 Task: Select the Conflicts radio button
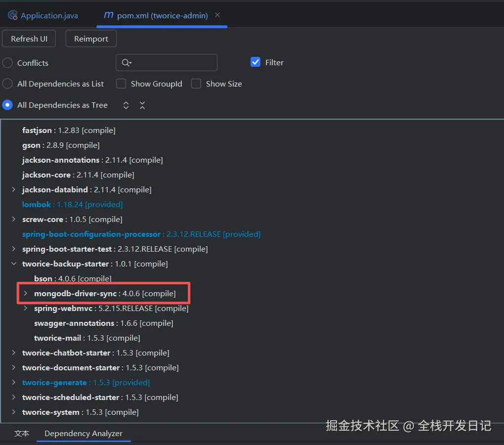tap(7, 63)
